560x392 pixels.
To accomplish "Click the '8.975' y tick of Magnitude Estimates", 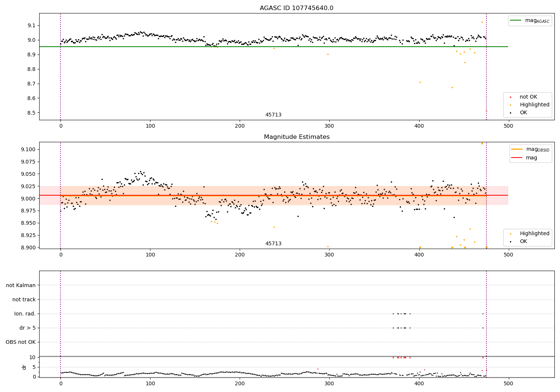I will 29,211.
